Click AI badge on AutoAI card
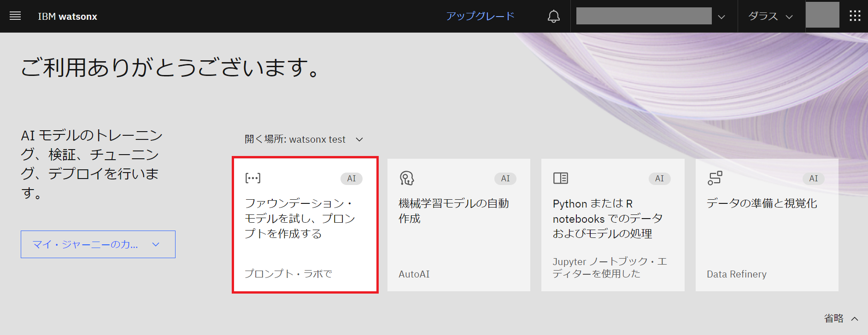Viewport: 868px width, 335px height. 505,179
